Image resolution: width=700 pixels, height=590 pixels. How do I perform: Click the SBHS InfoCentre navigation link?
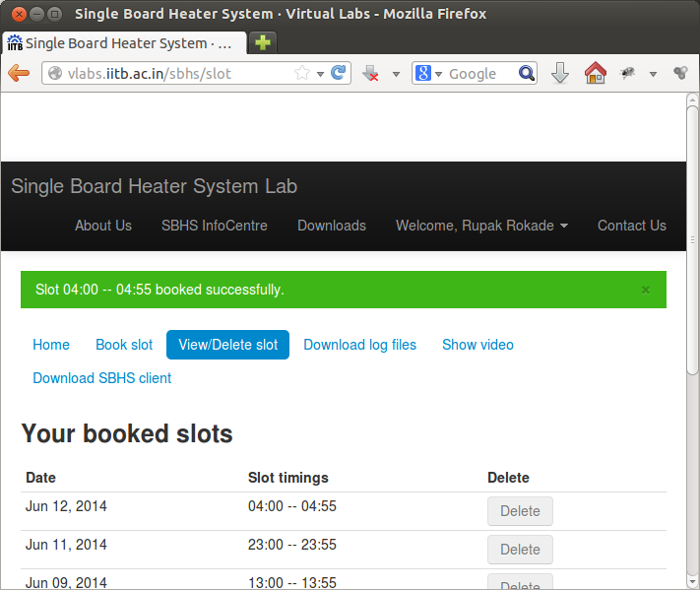point(214,226)
